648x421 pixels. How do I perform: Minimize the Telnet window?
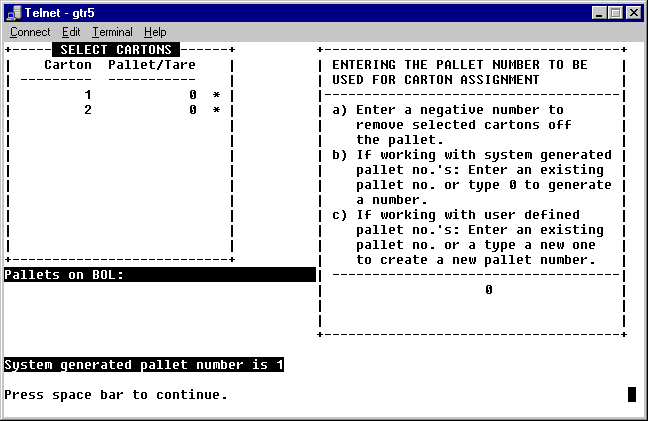click(600, 13)
